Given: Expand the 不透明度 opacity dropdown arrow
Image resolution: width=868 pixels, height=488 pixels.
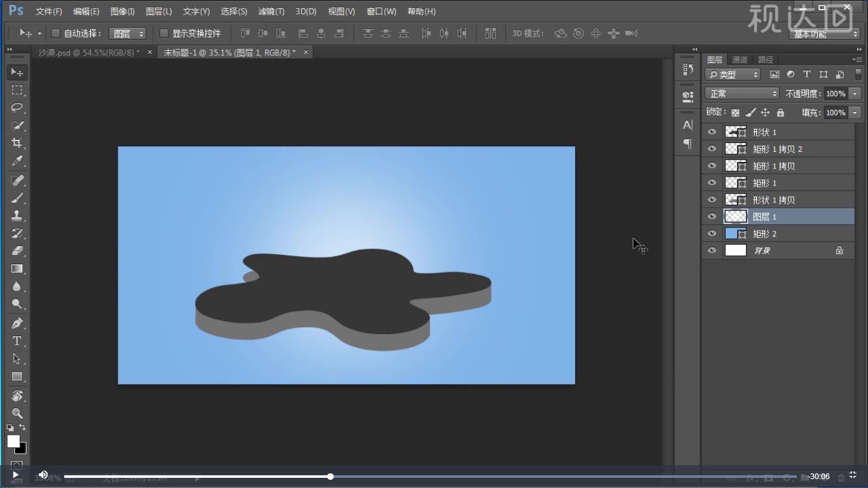Looking at the screenshot, I should point(855,93).
